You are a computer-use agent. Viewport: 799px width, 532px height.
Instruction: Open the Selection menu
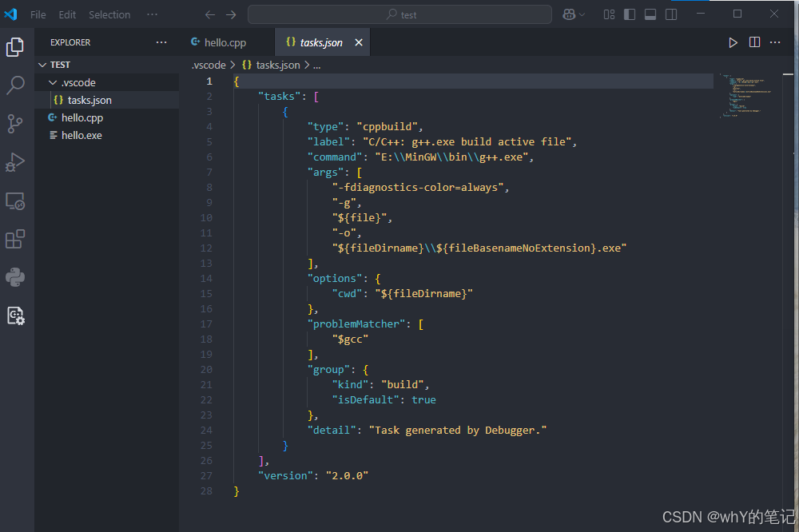(109, 14)
